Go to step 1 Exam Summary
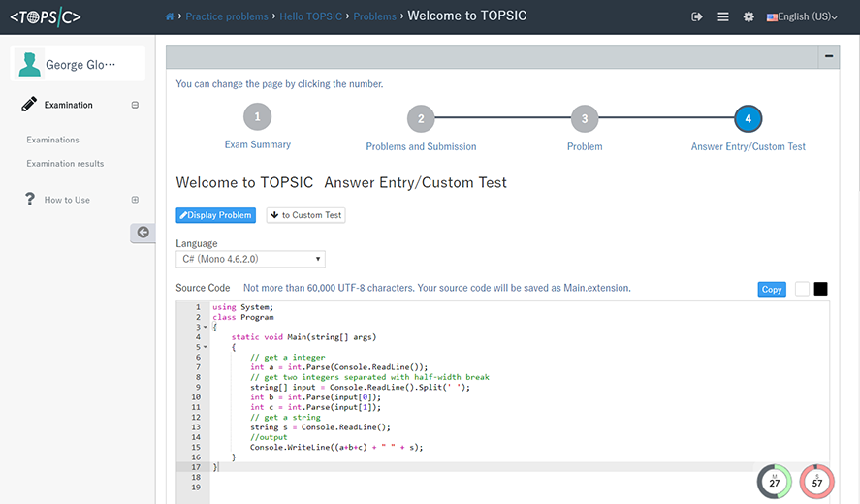860x504 pixels. pos(257,117)
